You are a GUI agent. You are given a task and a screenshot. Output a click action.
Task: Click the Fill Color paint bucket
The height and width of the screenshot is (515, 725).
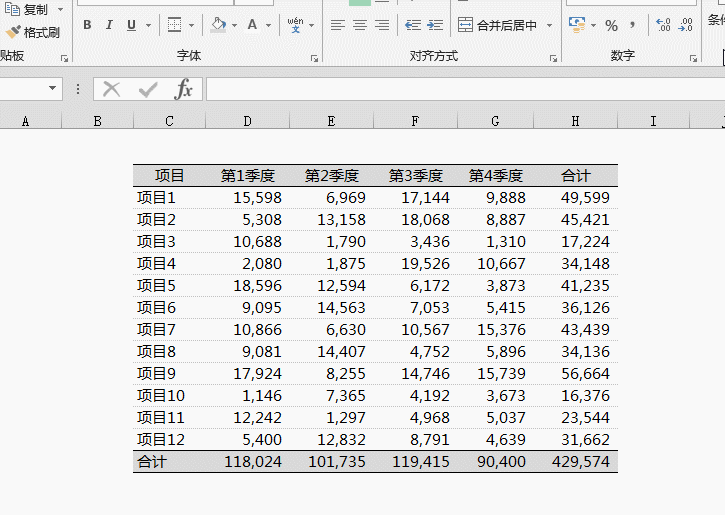click(x=218, y=25)
